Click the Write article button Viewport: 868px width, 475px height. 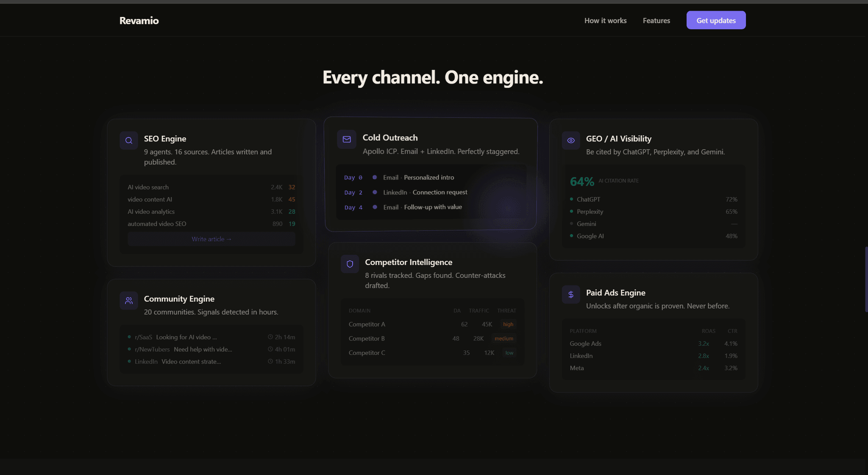(x=211, y=239)
